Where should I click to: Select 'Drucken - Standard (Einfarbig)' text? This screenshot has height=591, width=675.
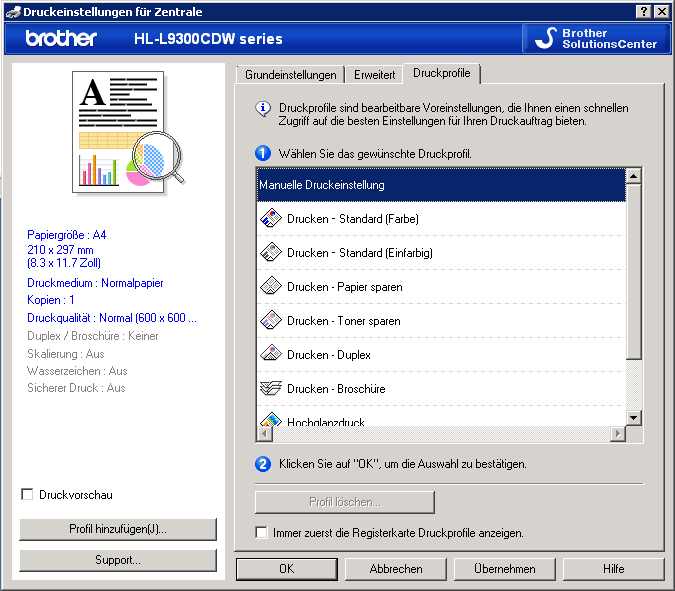(360, 253)
